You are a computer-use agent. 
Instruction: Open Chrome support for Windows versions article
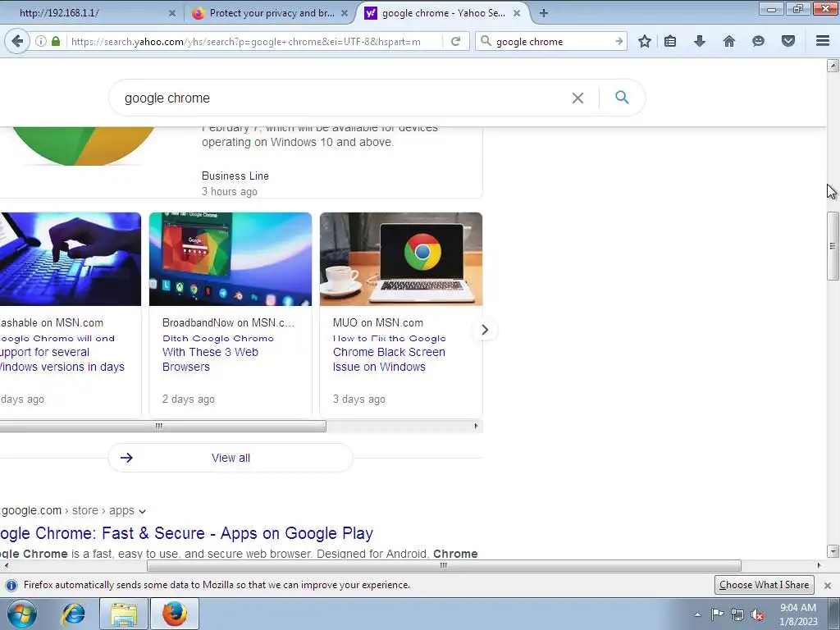[x=62, y=353]
